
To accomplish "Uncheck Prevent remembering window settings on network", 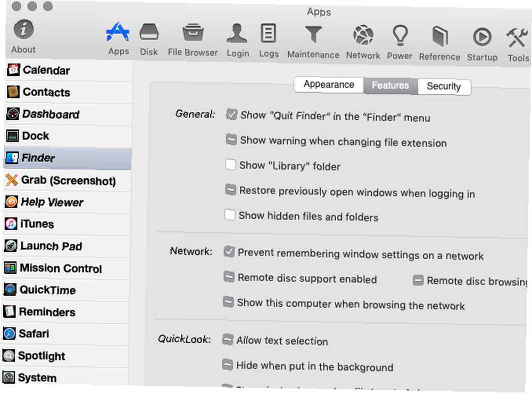I will pyautogui.click(x=229, y=252).
